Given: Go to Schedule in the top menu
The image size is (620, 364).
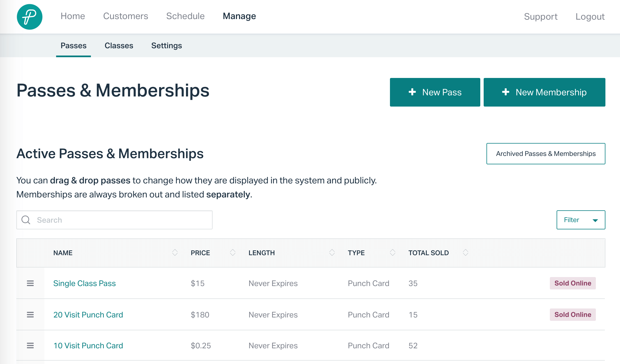Looking at the screenshot, I should click(185, 16).
